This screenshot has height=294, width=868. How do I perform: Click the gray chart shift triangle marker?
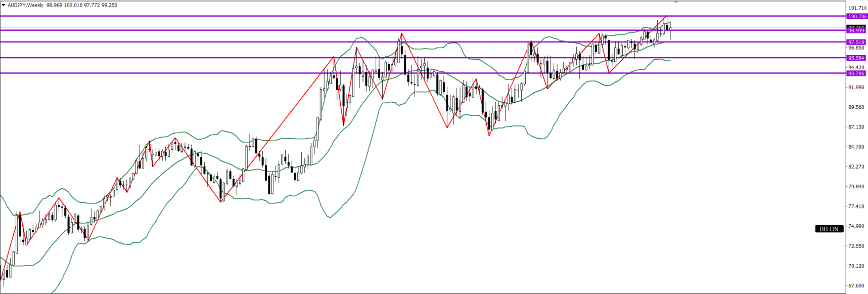click(x=676, y=3)
